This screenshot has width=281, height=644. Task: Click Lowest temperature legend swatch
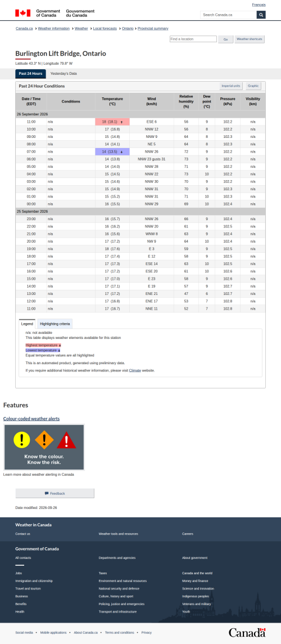pos(43,350)
